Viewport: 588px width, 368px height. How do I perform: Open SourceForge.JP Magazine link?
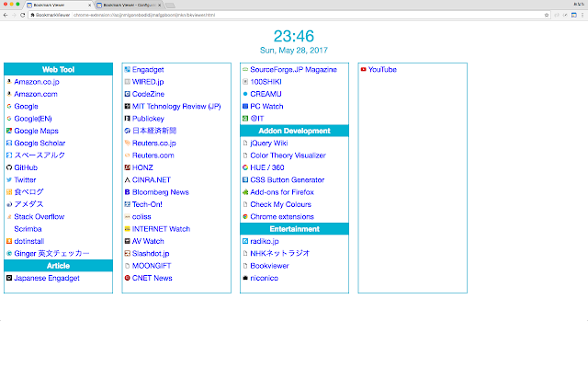(293, 70)
